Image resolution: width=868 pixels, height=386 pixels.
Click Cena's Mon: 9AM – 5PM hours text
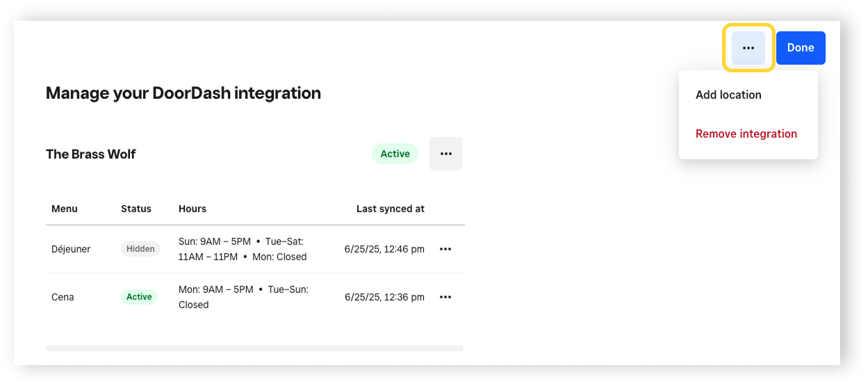(x=216, y=289)
